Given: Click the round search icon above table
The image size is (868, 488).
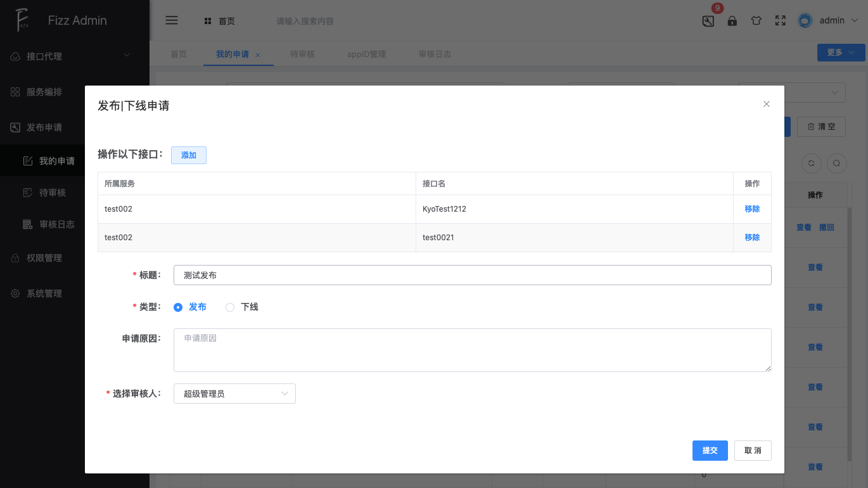Looking at the screenshot, I should click(836, 164).
